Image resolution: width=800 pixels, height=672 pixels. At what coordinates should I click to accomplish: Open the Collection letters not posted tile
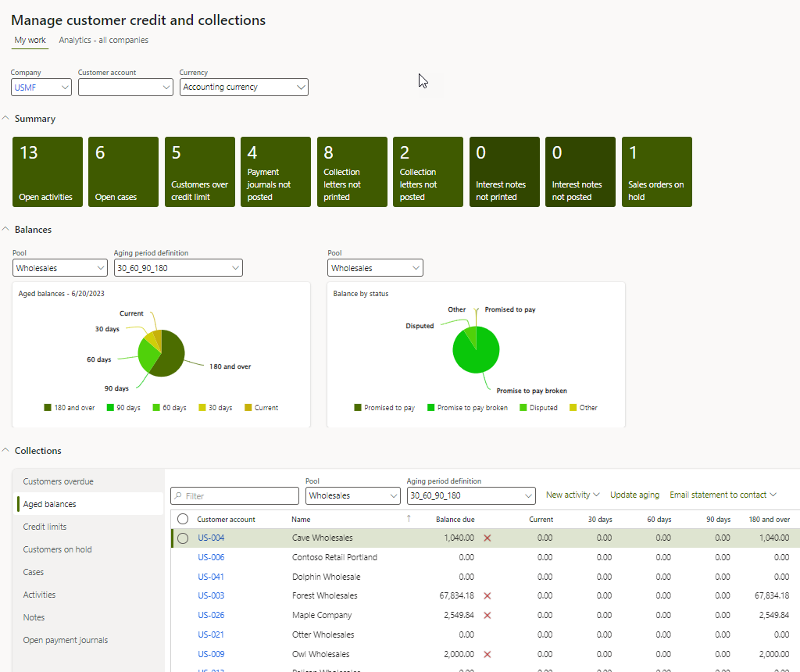click(x=428, y=171)
